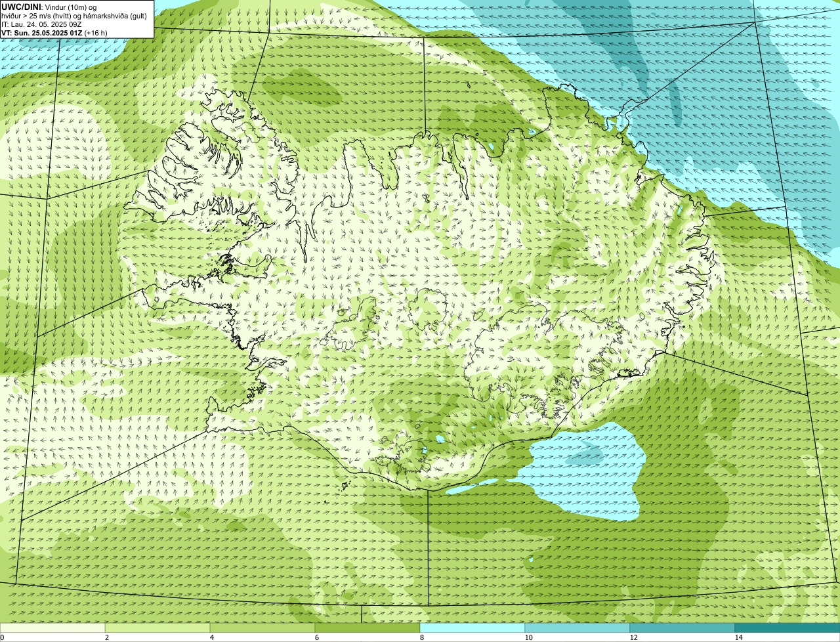Click the medium green 4–6 m/s legend swatch

[x=262, y=628]
